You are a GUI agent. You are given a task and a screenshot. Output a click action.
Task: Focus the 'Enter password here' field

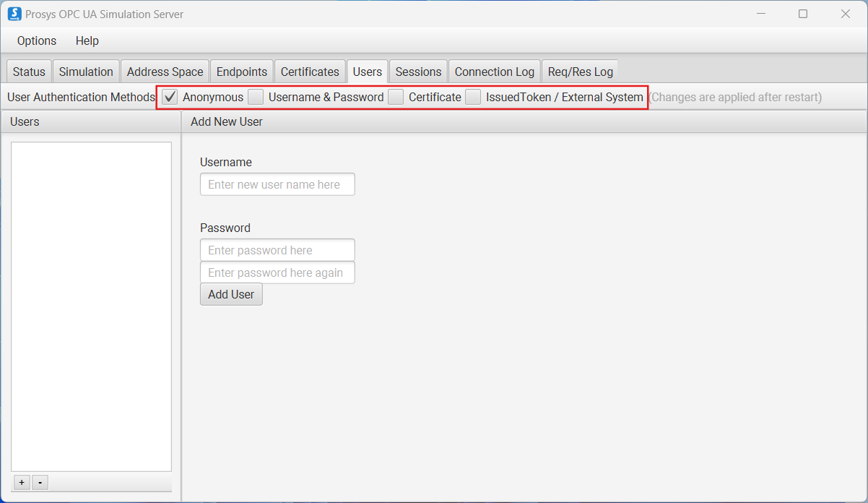coord(277,250)
